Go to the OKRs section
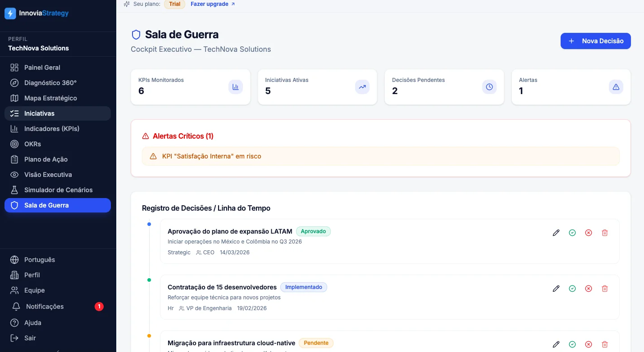The width and height of the screenshot is (644, 352). (58, 144)
